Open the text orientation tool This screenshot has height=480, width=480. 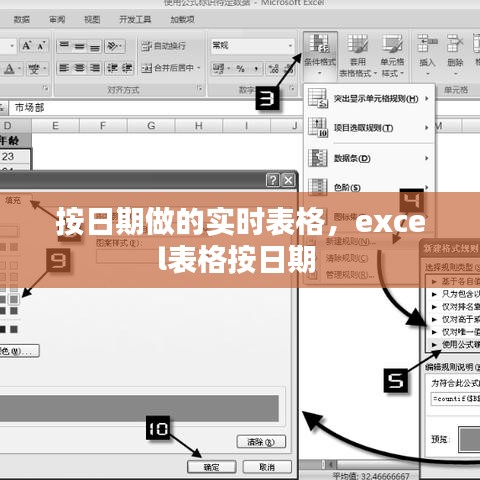point(115,46)
